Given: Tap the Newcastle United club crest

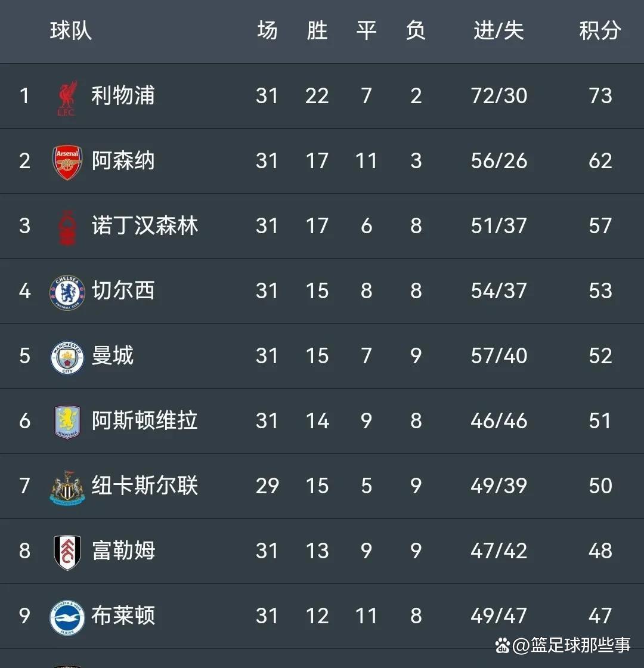Looking at the screenshot, I should 67,487.
